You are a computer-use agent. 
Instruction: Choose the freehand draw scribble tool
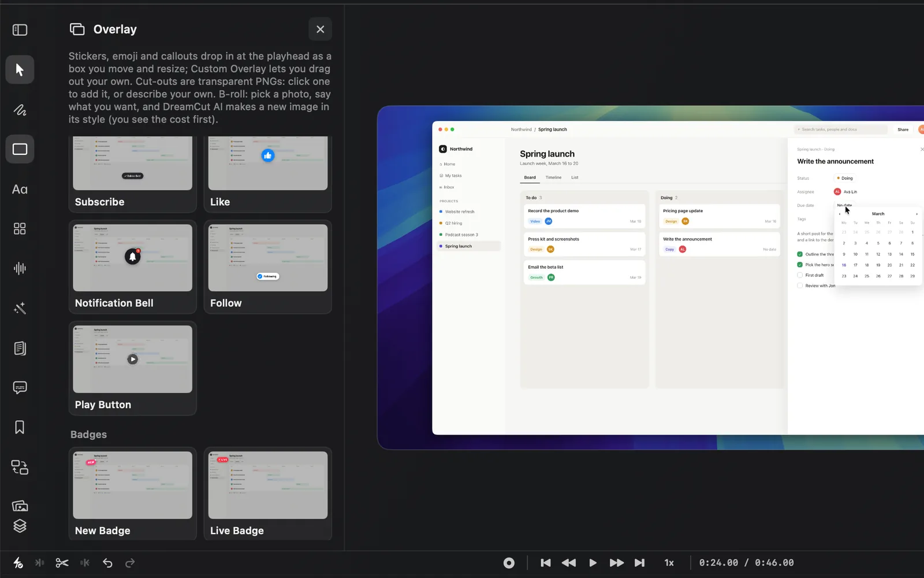click(x=20, y=110)
